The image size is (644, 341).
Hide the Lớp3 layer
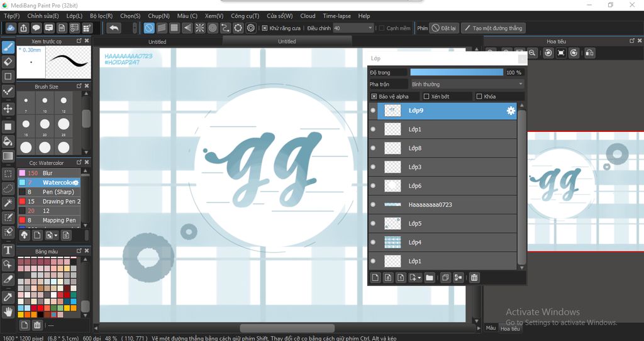click(x=373, y=167)
